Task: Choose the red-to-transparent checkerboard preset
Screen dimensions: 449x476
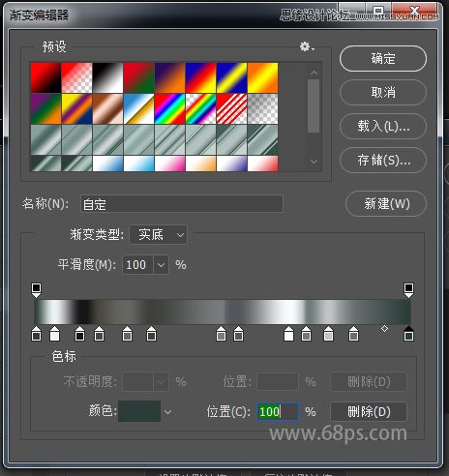Action: pos(76,77)
